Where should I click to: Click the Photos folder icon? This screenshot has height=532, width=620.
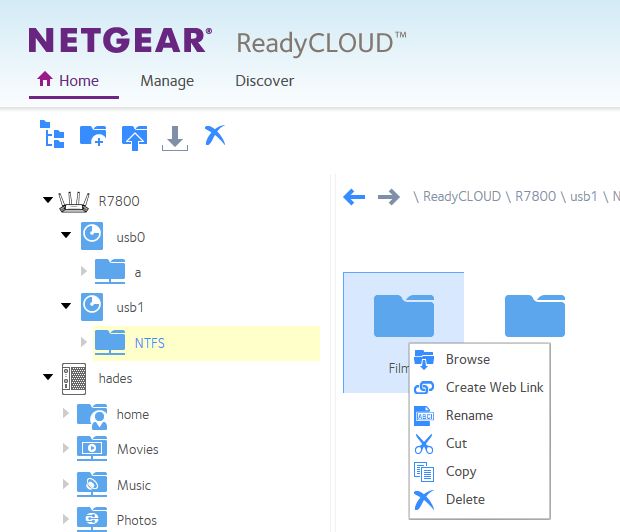92,519
